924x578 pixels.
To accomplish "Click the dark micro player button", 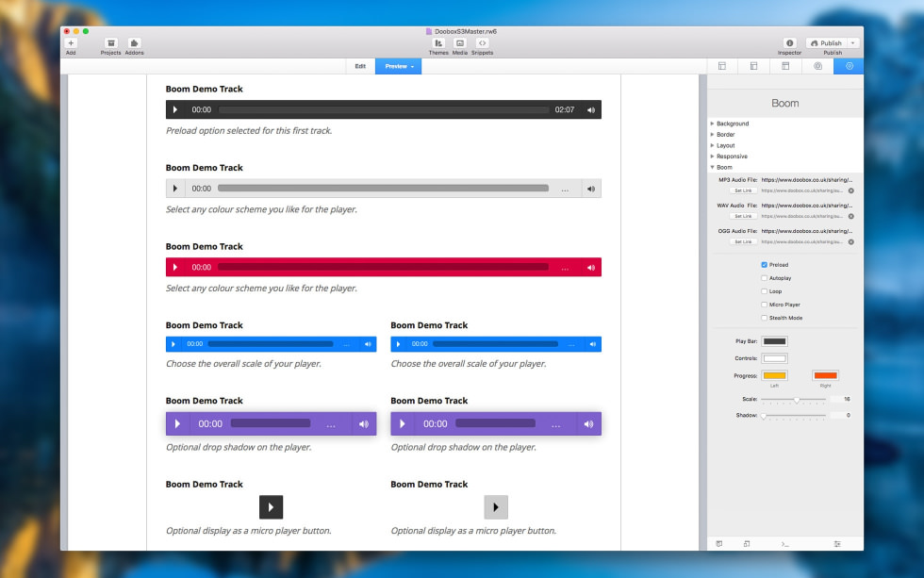I will (x=272, y=506).
